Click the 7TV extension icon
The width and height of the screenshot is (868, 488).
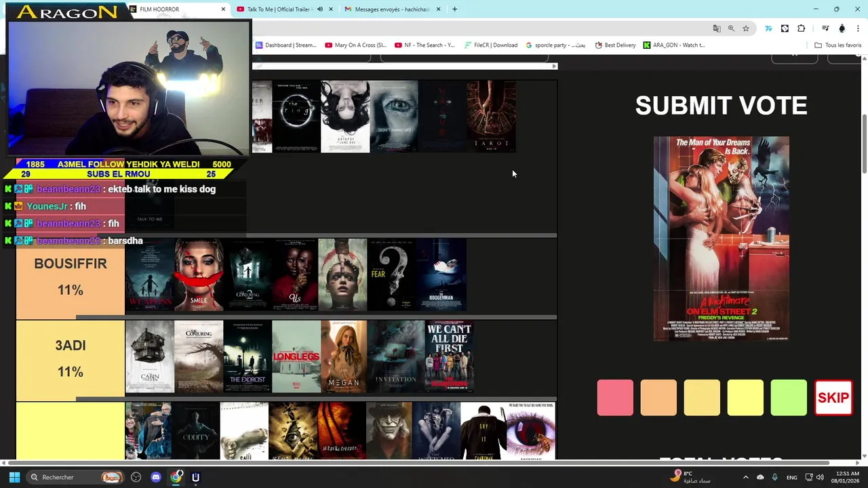click(768, 28)
